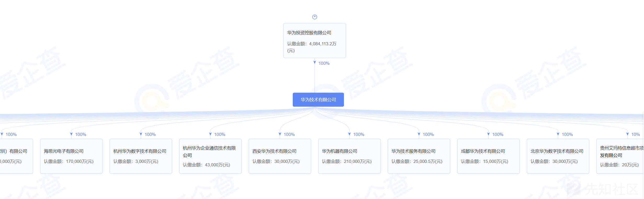This screenshot has width=644, height=199.
Task: Click the 100% label above 成都华为技术
Action: pos(498,134)
